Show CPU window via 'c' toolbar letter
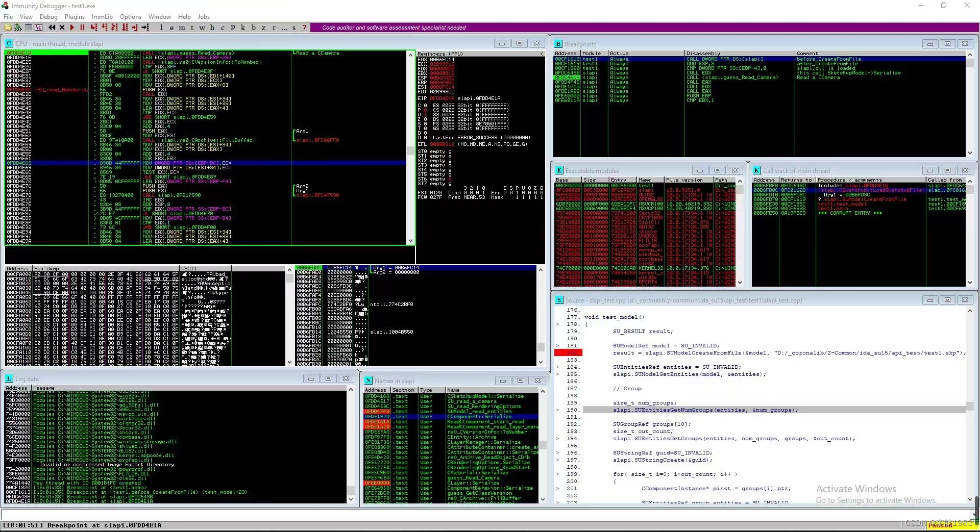980x532 pixels. pyautogui.click(x=223, y=28)
